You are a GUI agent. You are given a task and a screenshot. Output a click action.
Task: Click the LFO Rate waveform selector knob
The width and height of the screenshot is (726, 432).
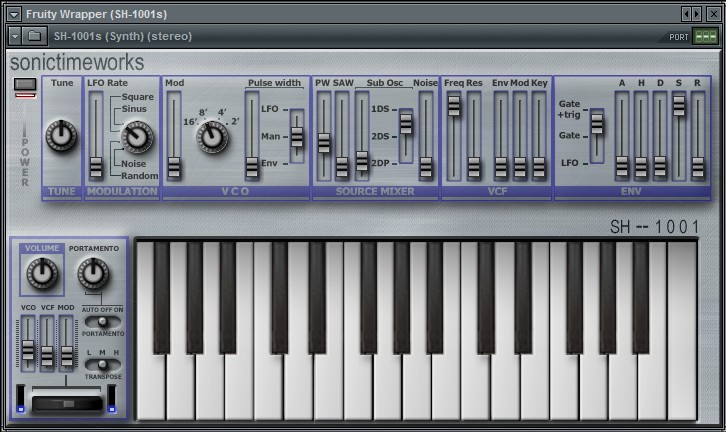coord(135,136)
